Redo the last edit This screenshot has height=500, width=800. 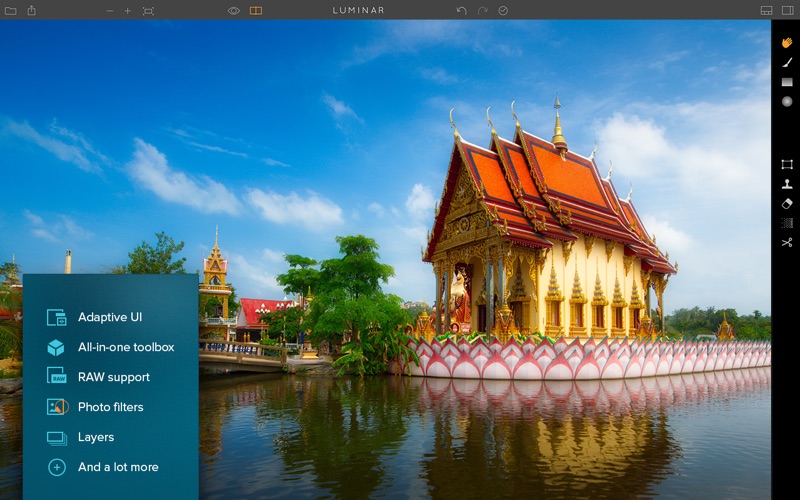[x=482, y=11]
